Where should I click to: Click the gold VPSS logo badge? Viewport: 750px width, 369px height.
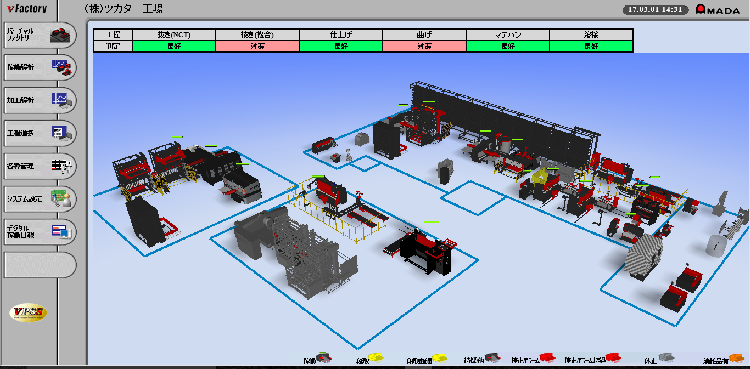pyautogui.click(x=28, y=313)
